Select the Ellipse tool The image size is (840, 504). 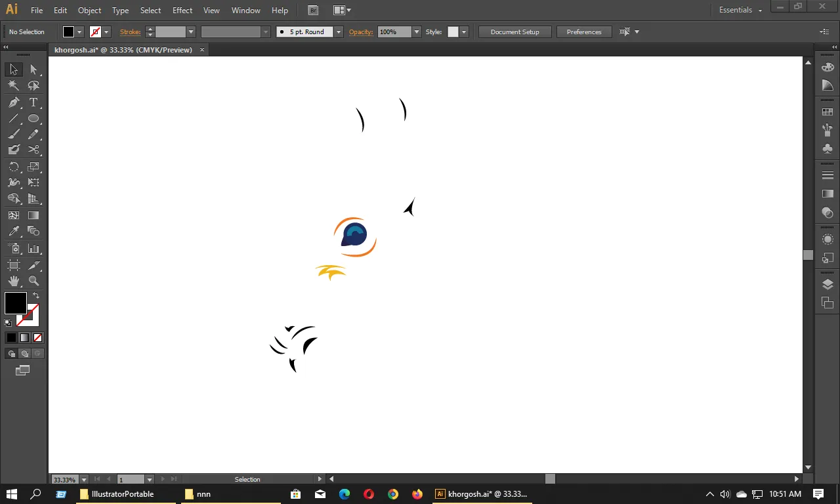(33, 119)
